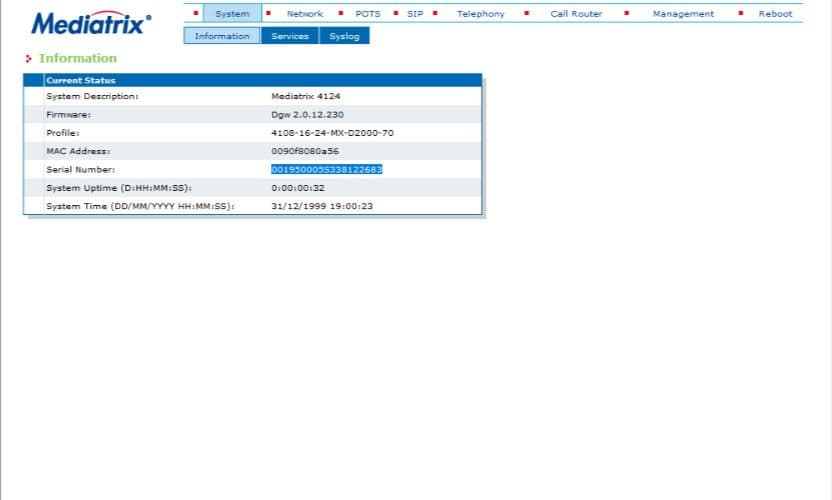Open the Call Router tab

point(576,14)
